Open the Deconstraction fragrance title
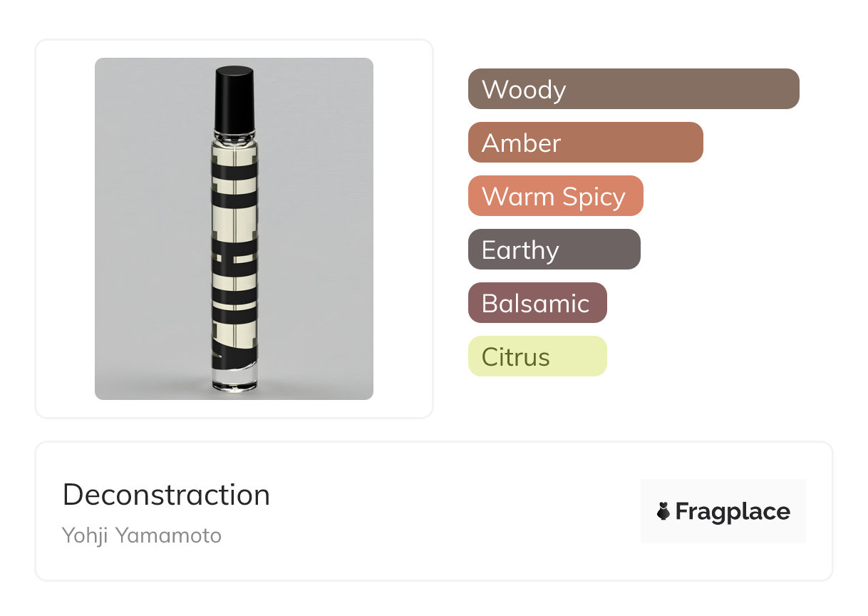This screenshot has height=616, width=868. pos(166,495)
